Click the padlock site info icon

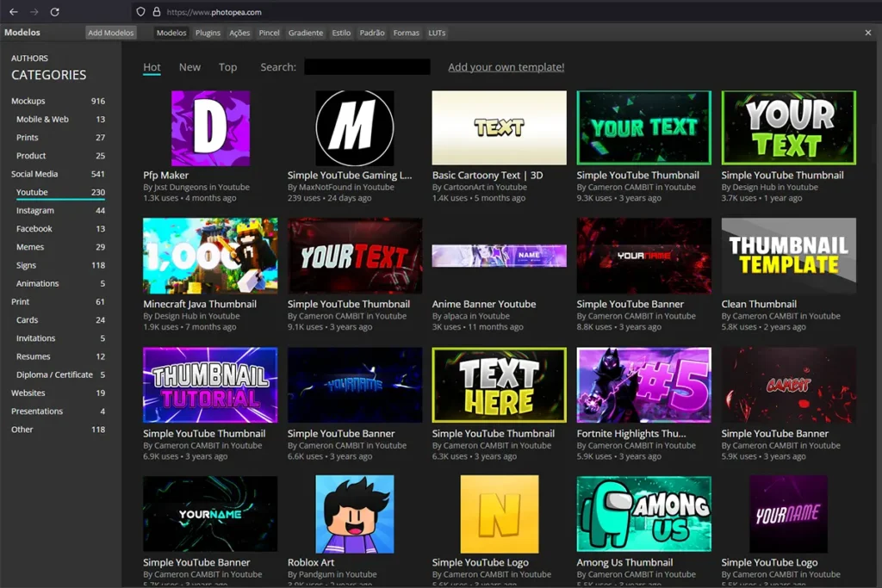(157, 12)
